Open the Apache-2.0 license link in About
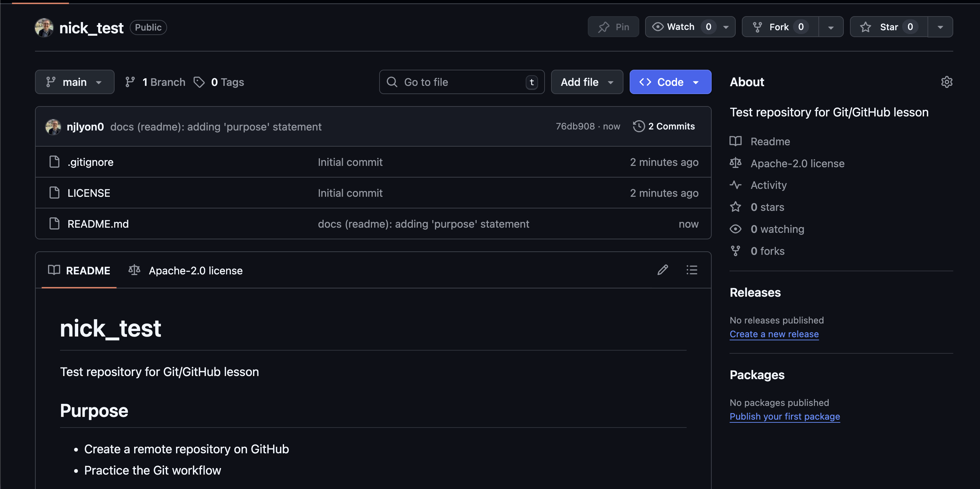This screenshot has width=980, height=489. pyautogui.click(x=797, y=163)
